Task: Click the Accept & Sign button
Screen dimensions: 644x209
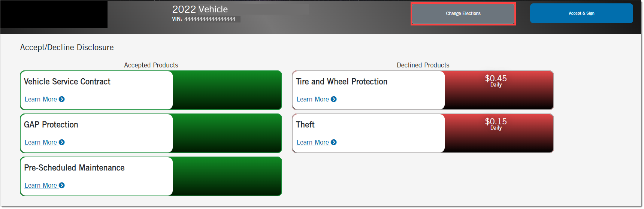Action: coord(581,13)
